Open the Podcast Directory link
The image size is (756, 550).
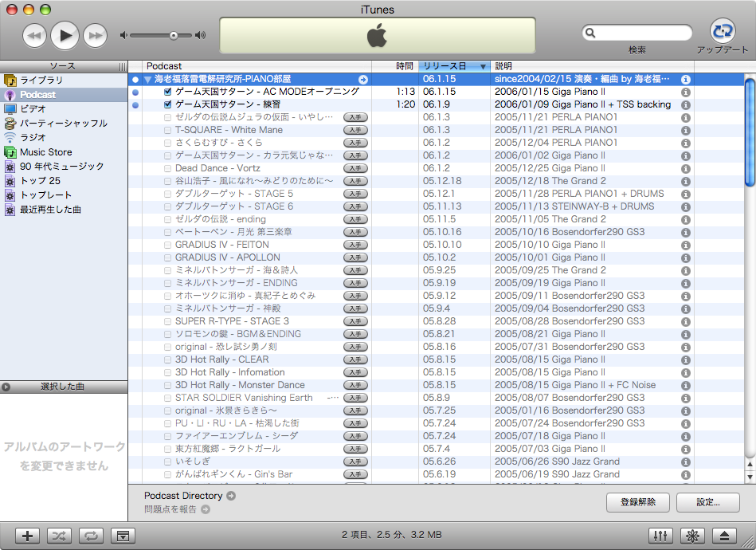coord(190,496)
